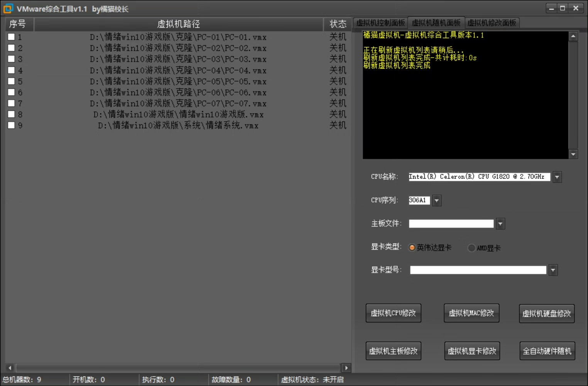
Task: Switch to 虚拟机控制面板 tab
Action: (380, 23)
